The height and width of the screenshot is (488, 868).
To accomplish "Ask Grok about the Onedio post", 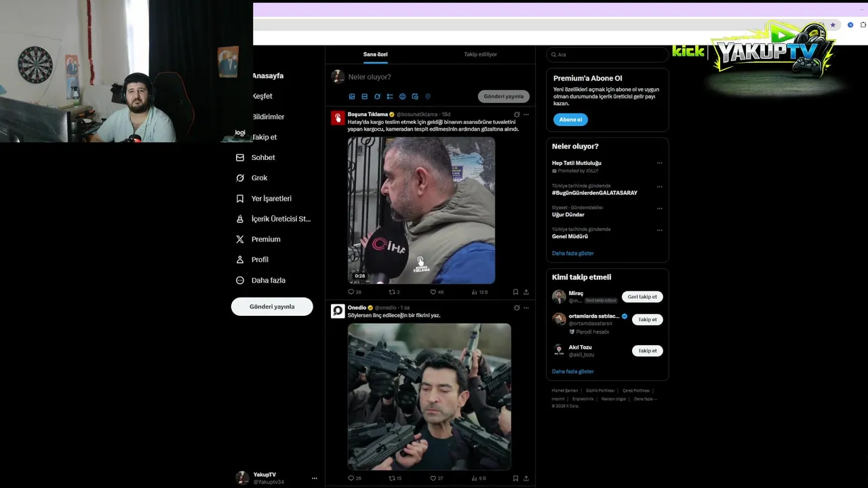I will (517, 308).
